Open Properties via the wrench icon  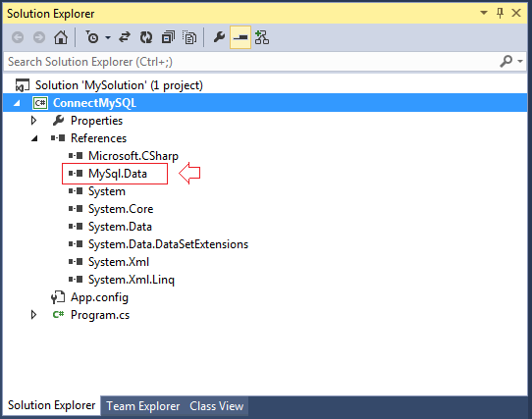click(x=219, y=37)
